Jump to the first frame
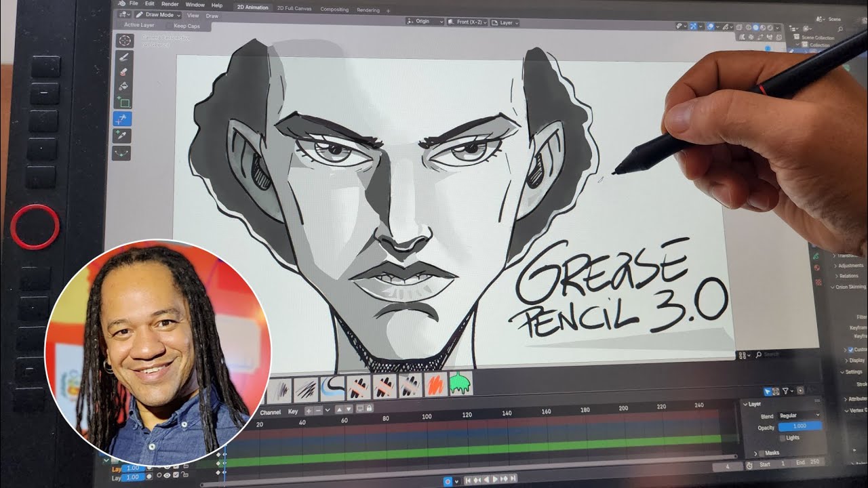The height and width of the screenshot is (488, 868). [468, 480]
